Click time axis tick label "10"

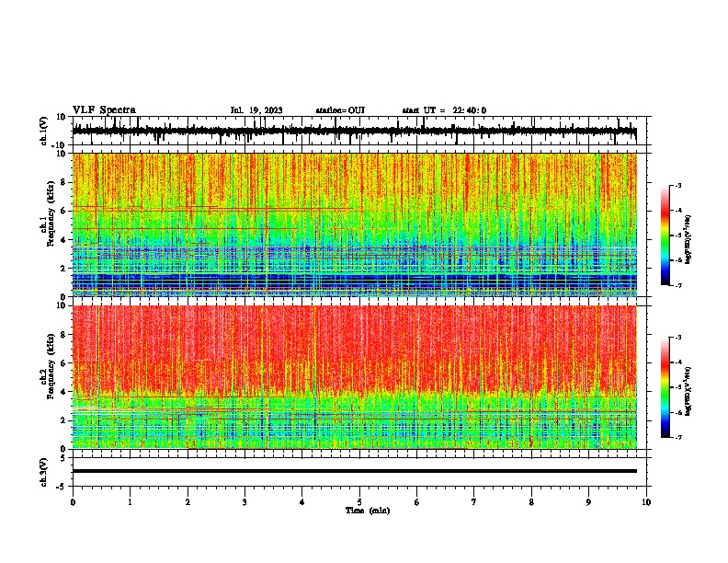click(x=646, y=502)
